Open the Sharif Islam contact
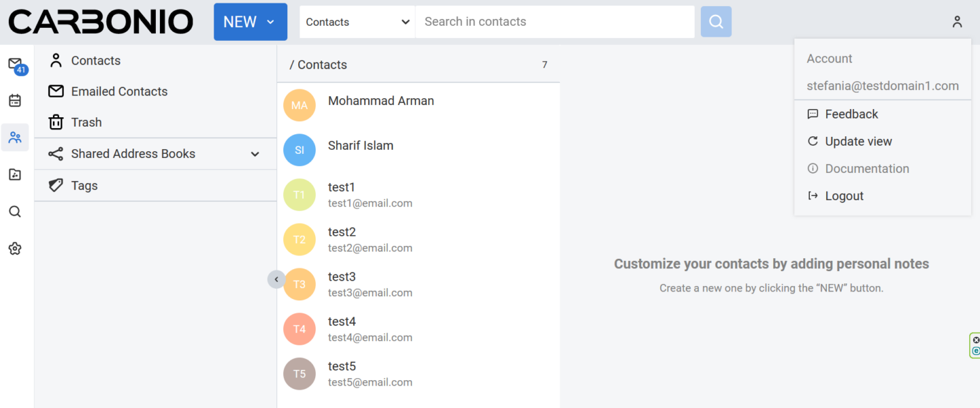Viewport: 980px width, 408px height. click(361, 146)
